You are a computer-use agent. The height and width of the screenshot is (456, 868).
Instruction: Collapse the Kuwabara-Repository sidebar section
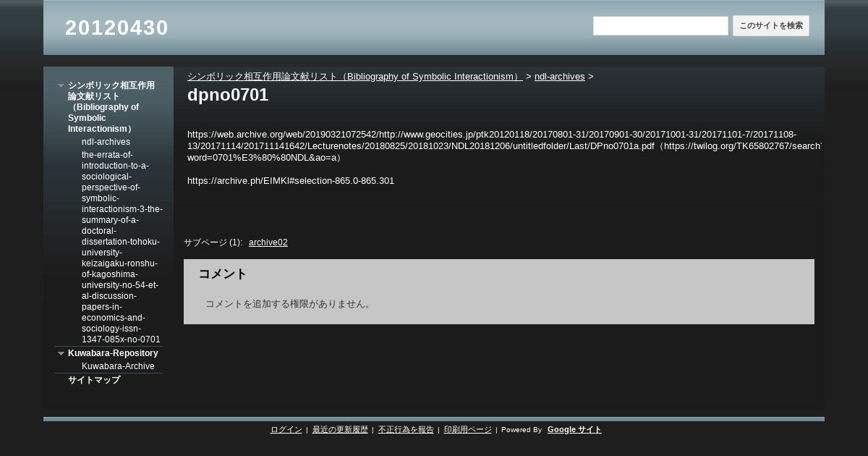coord(61,353)
